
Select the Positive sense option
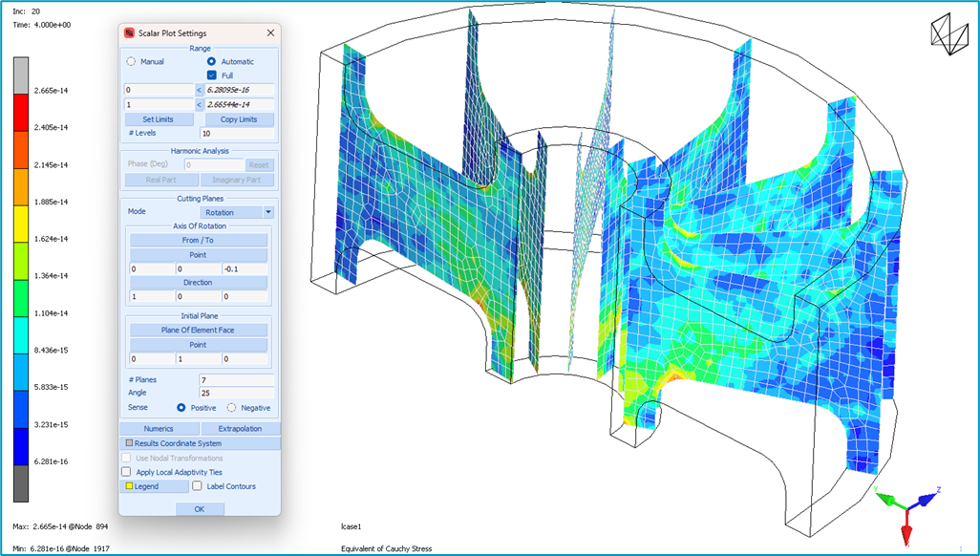point(181,408)
